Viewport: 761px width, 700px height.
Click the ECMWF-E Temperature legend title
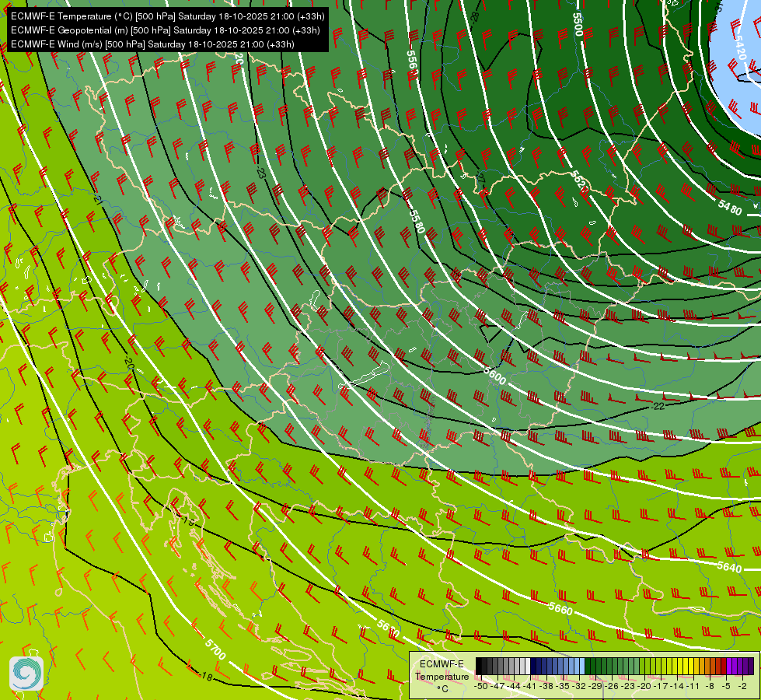tap(442, 670)
